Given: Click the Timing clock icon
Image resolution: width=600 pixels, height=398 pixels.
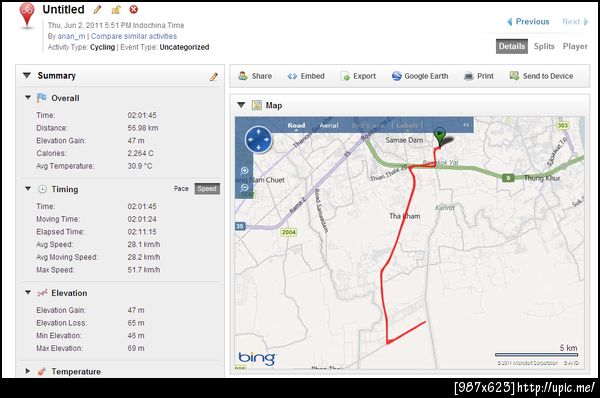Looking at the screenshot, I should [x=42, y=189].
